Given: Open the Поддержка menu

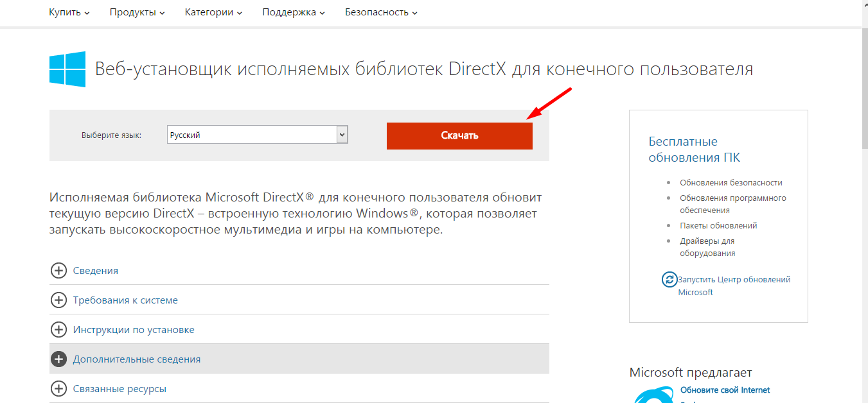Looking at the screenshot, I should 294,12.
